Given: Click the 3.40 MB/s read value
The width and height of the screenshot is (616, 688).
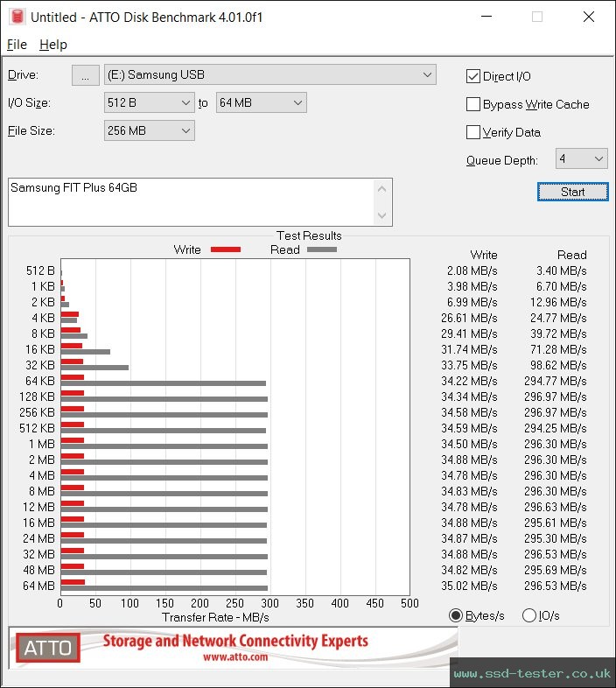Looking at the screenshot, I should (x=561, y=270).
